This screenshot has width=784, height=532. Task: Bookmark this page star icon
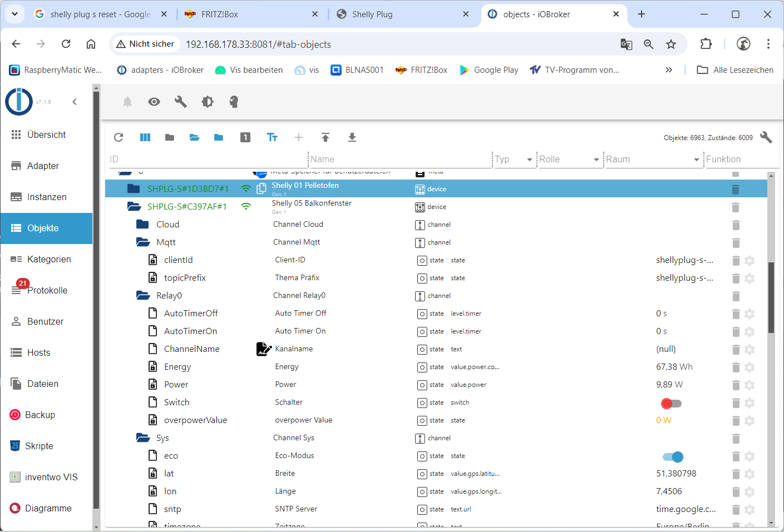pos(671,44)
